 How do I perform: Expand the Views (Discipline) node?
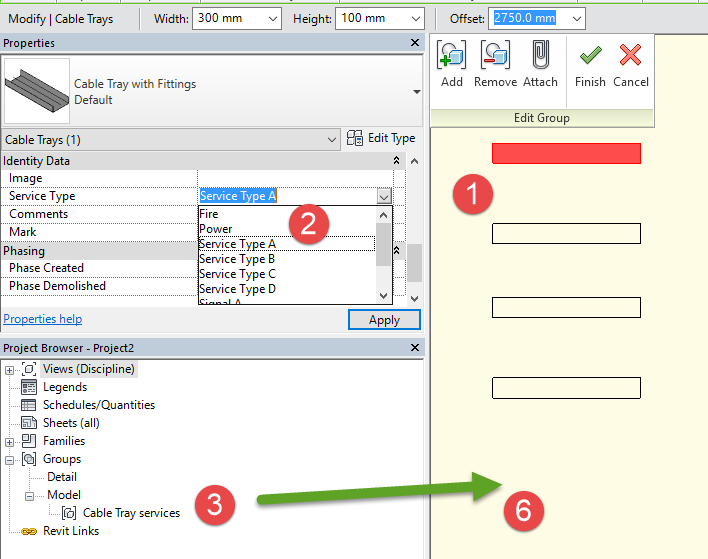9,370
